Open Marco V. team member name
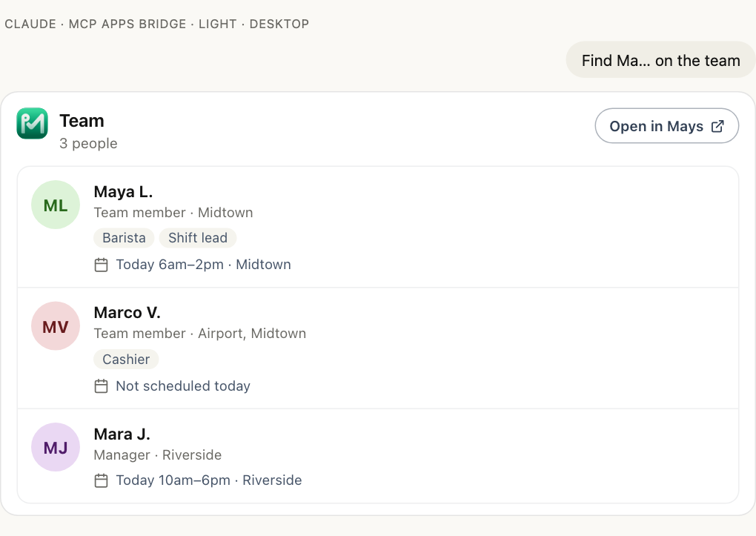The width and height of the screenshot is (756, 536). click(x=127, y=313)
